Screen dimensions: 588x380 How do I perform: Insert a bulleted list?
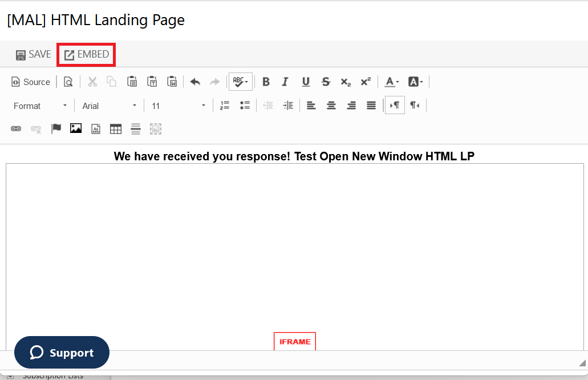245,106
